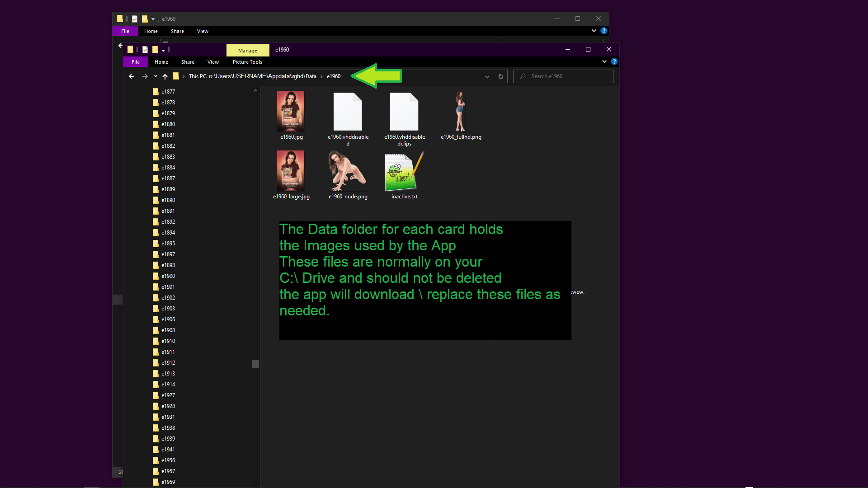
Task: Select the e1960.vhddisabledclips file icon
Action: [404, 112]
